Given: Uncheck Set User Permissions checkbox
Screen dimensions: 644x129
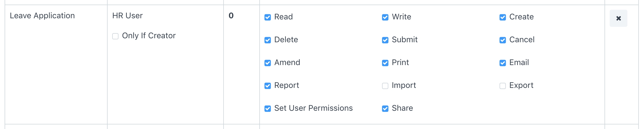Looking at the screenshot, I should click(x=268, y=109).
